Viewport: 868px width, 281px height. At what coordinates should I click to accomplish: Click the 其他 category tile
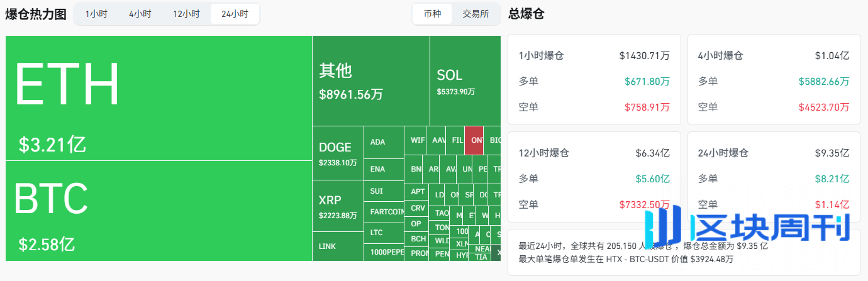click(370, 80)
